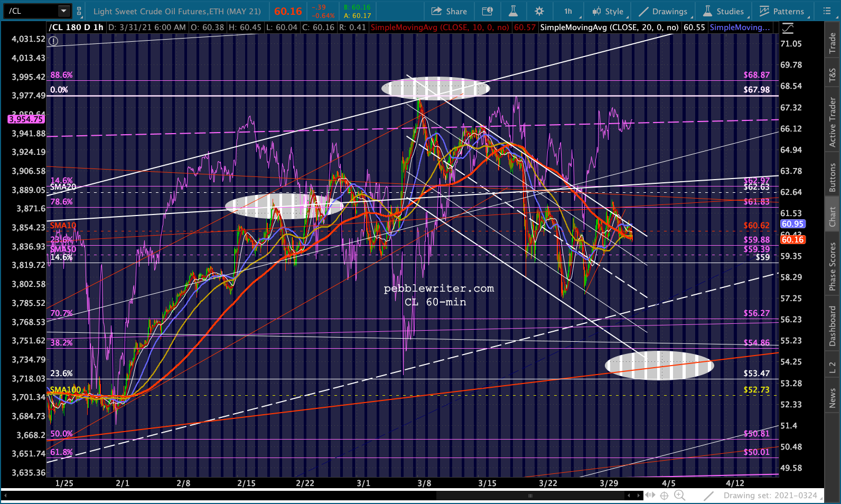This screenshot has height=504, width=841.
Task: Toggle the active drawing tool line icon
Action: tap(709, 496)
